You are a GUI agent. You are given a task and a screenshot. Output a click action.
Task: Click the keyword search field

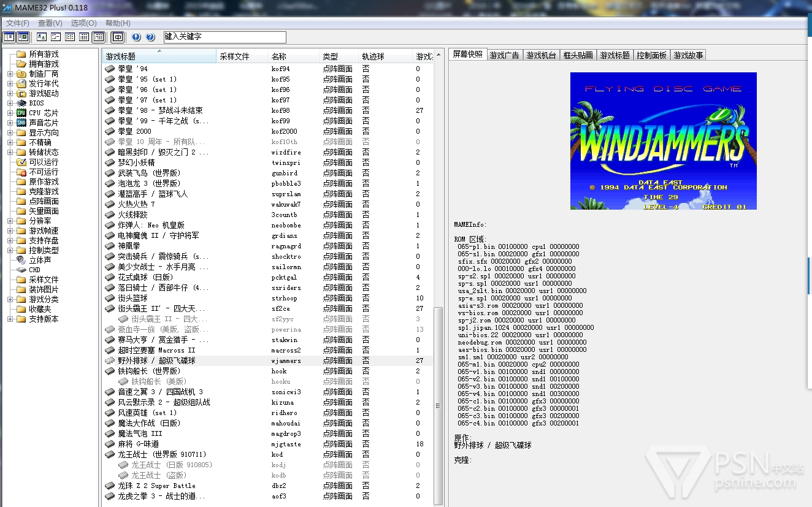click(x=224, y=37)
